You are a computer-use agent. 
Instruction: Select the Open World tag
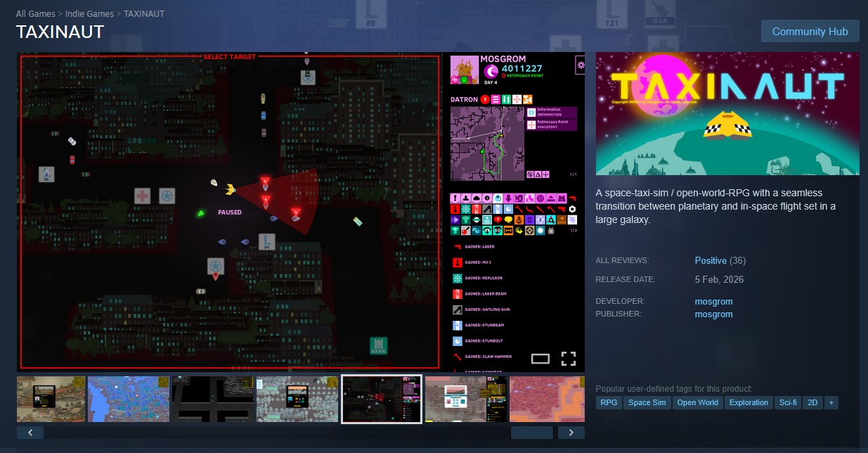[698, 403]
